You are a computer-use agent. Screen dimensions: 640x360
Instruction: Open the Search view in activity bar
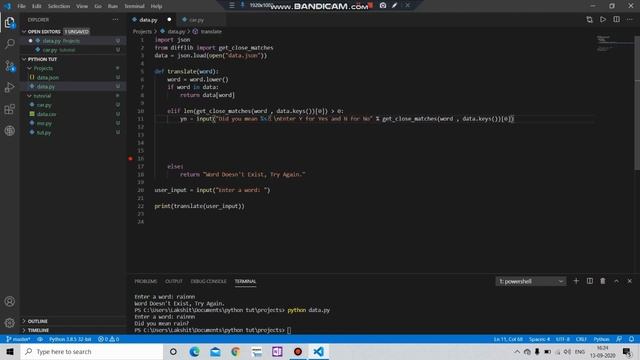point(10,44)
